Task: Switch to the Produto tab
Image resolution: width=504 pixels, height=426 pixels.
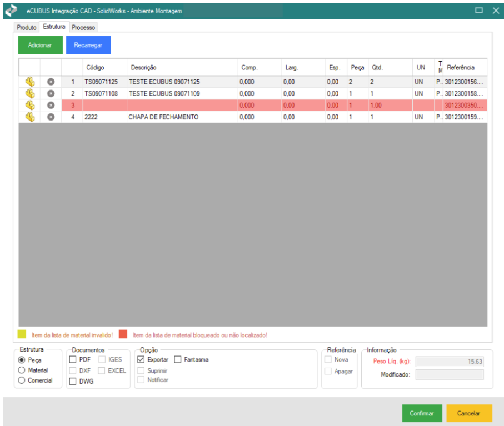Action: click(x=27, y=27)
